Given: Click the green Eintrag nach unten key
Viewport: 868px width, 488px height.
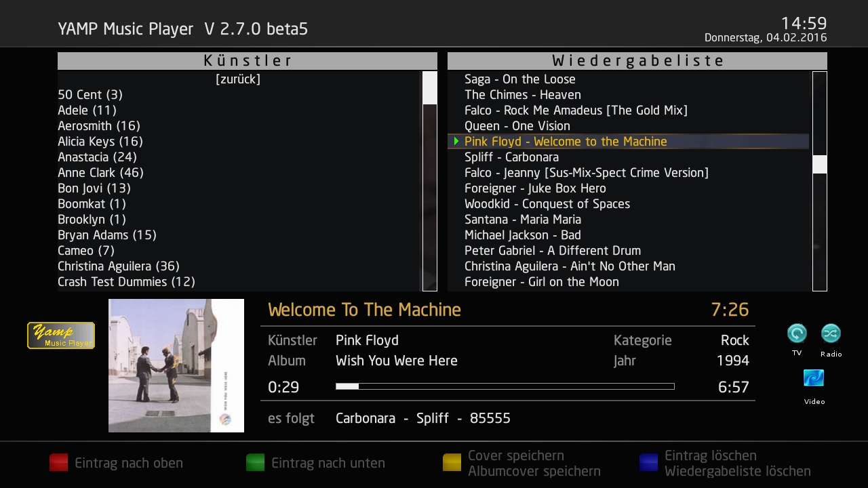Looking at the screenshot, I should coord(255,463).
